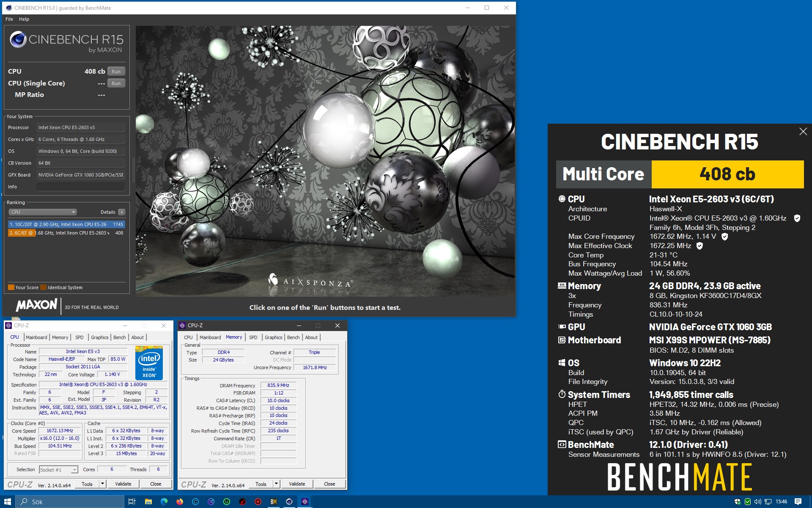
Task: Switch to Graphics tab in right CPU-Z window
Action: [274, 337]
